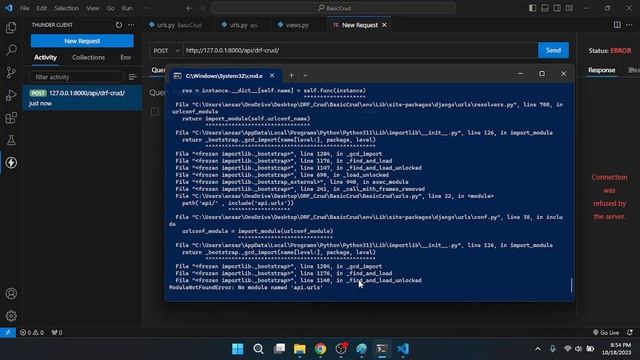Click Go Live in status bar

coord(606,332)
